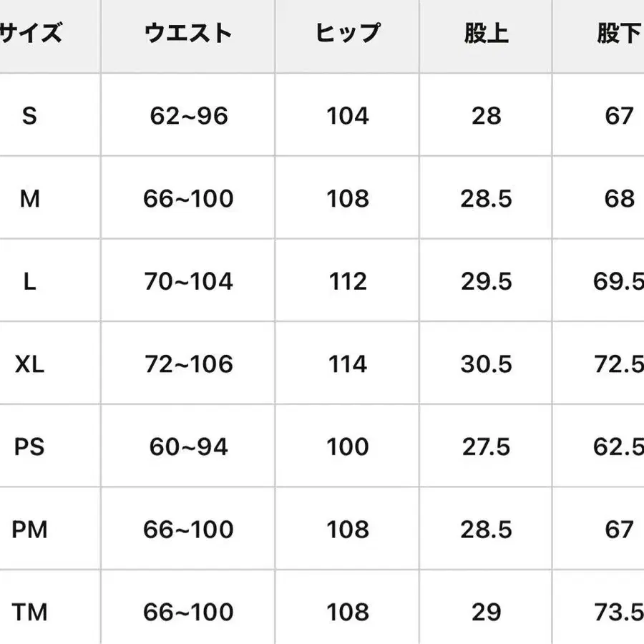Click hip value 104 in S row
The height and width of the screenshot is (644, 644).
pos(348,116)
